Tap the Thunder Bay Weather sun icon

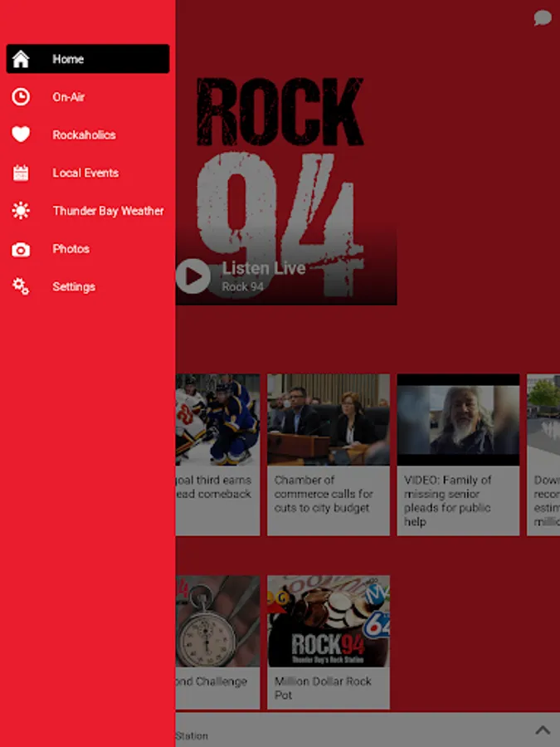tap(21, 211)
